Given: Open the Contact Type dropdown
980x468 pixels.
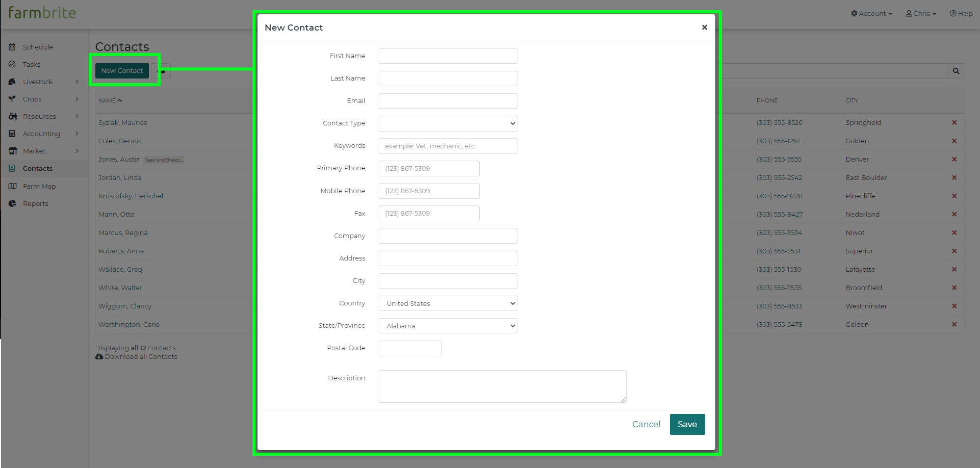Looking at the screenshot, I should [x=448, y=123].
